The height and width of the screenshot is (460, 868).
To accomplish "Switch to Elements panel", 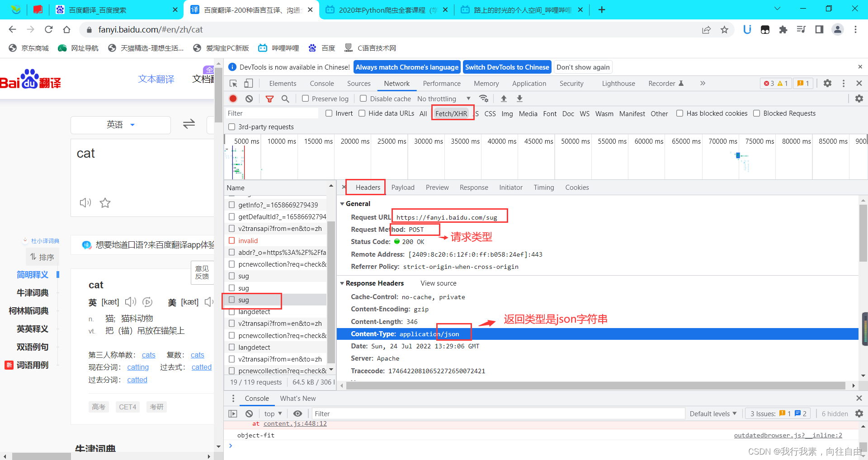I will [283, 84].
